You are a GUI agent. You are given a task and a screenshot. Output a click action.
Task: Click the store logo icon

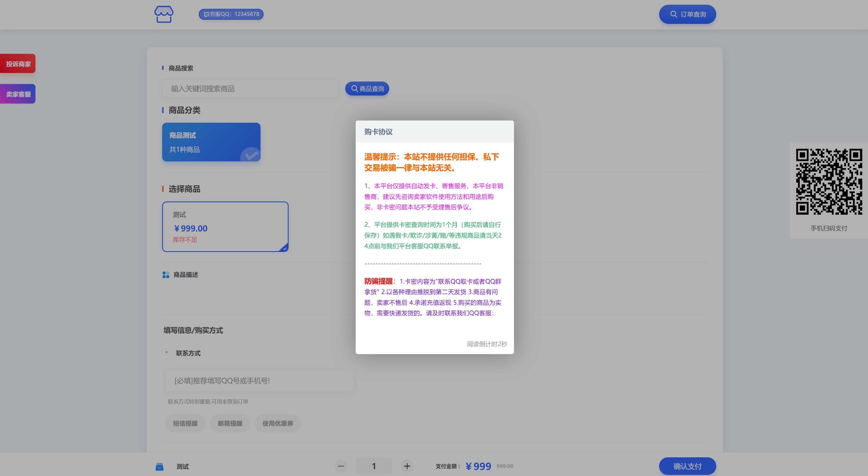coord(164,14)
